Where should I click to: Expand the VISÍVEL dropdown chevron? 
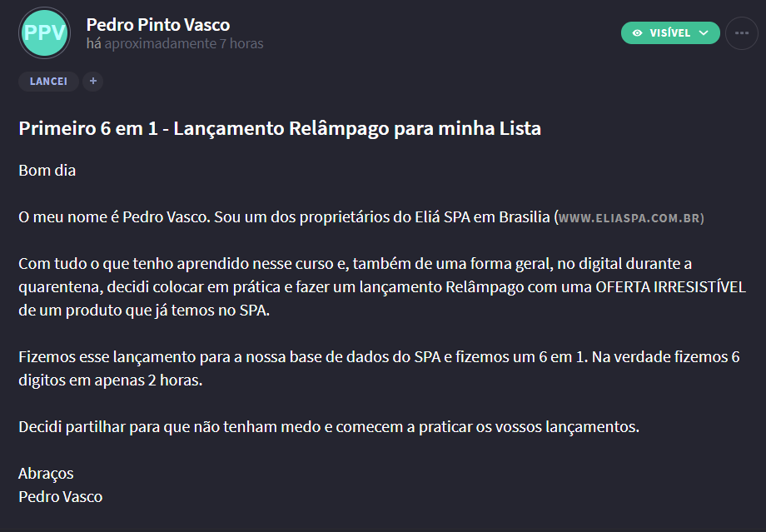click(704, 33)
